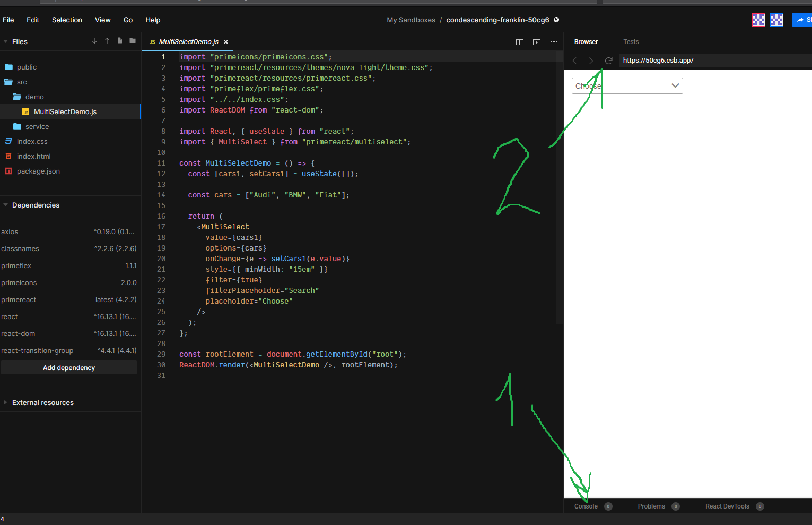Refresh the browser preview
The image size is (812, 525).
click(608, 61)
